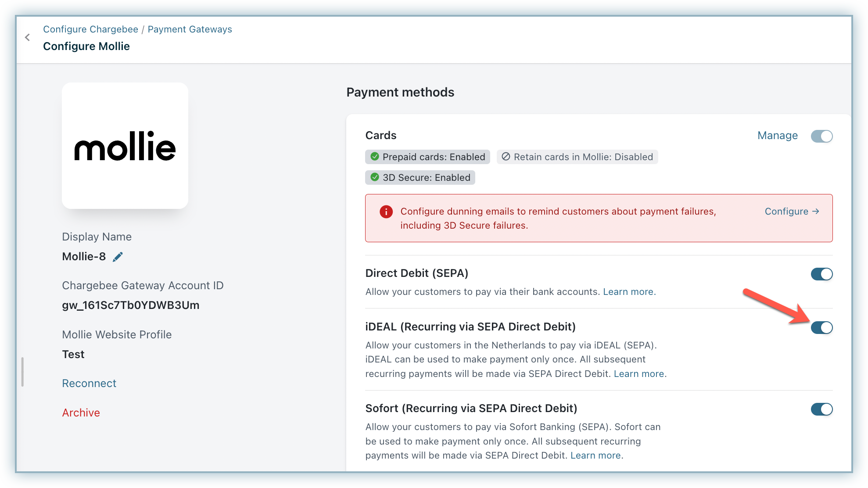This screenshot has width=868, height=488.
Task: Click disabled icon on Retain cards badge
Action: [x=506, y=157]
